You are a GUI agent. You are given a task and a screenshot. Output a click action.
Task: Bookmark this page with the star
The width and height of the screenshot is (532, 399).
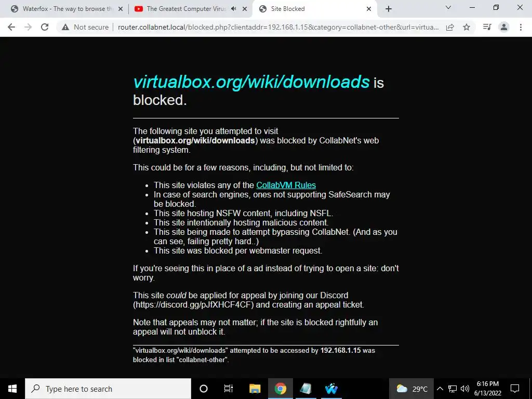click(467, 27)
